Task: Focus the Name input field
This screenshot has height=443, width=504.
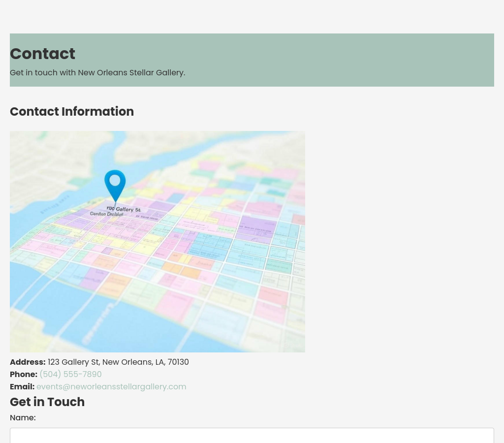Action: [252, 436]
